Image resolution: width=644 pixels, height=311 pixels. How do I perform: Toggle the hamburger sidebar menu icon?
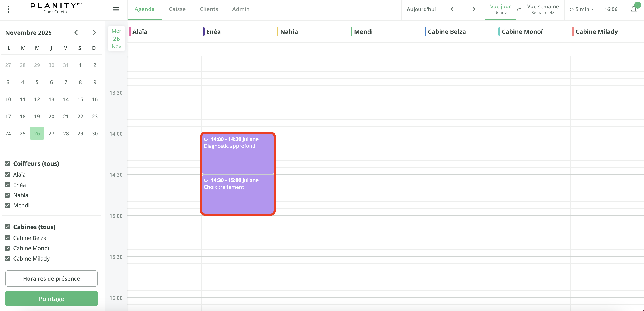(x=116, y=9)
